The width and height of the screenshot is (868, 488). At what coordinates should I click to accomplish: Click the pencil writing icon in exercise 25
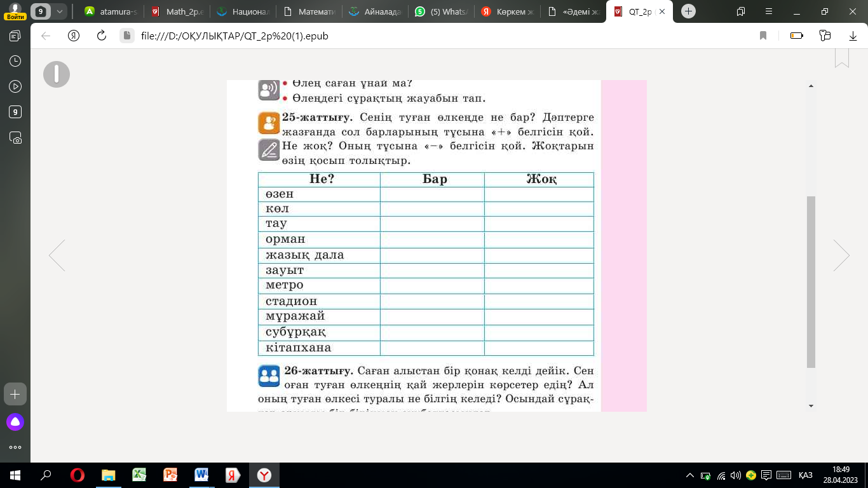pos(269,150)
